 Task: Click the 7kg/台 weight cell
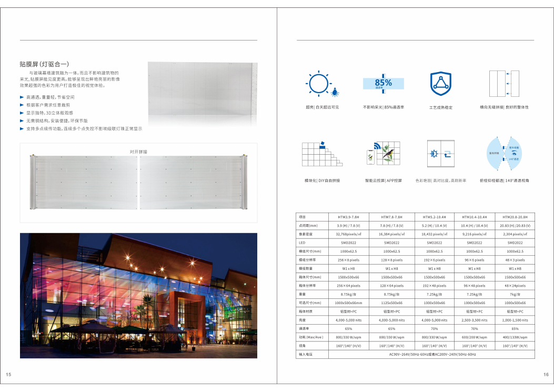click(515, 295)
